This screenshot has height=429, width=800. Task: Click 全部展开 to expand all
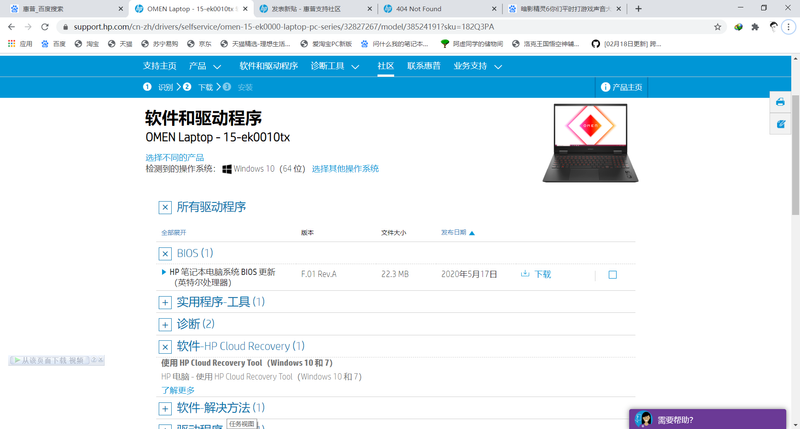click(174, 233)
